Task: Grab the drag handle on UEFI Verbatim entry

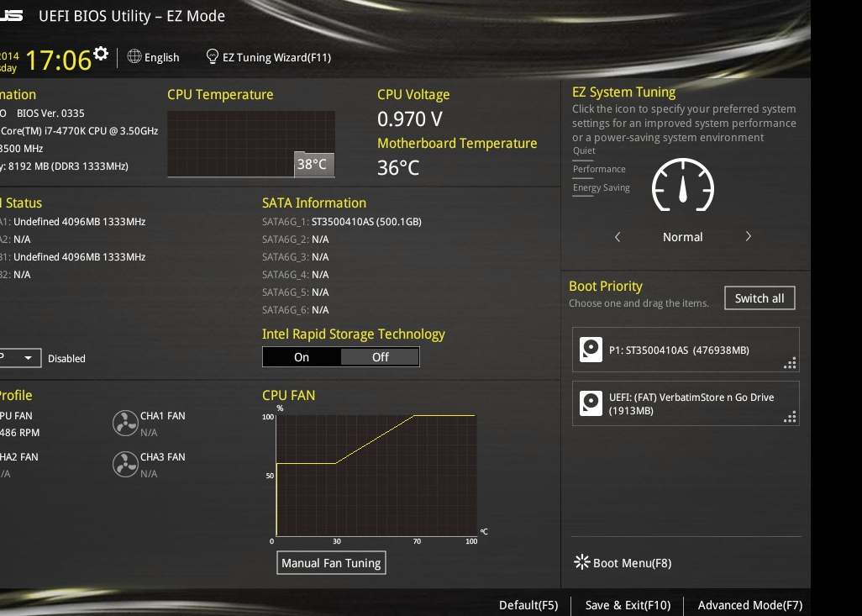Action: (790, 417)
